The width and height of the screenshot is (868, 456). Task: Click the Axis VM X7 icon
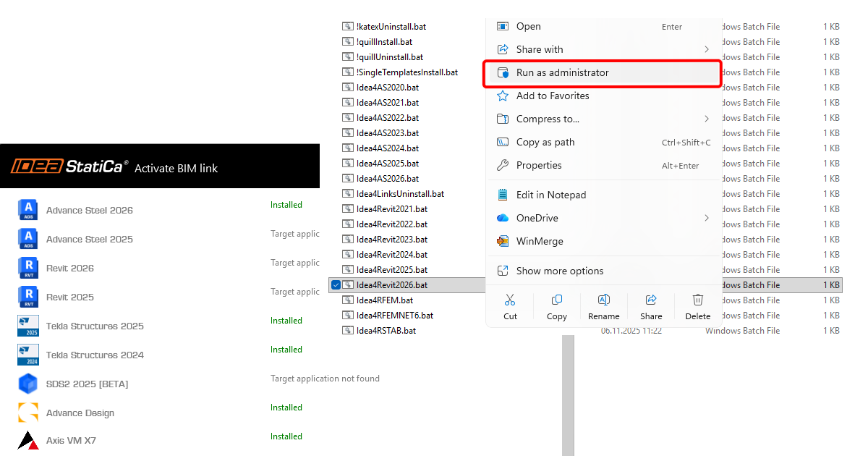[x=28, y=440]
